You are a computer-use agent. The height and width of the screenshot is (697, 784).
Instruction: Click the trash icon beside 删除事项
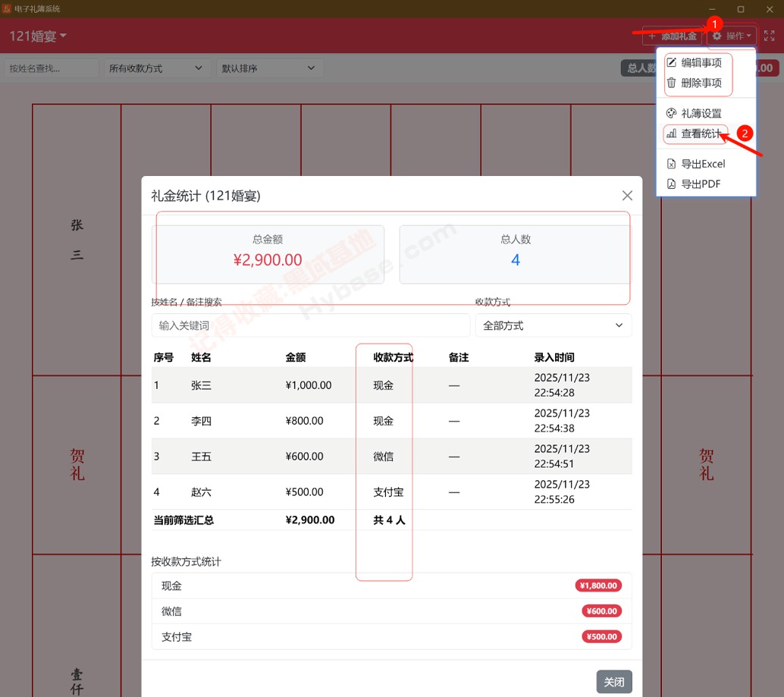pos(672,83)
